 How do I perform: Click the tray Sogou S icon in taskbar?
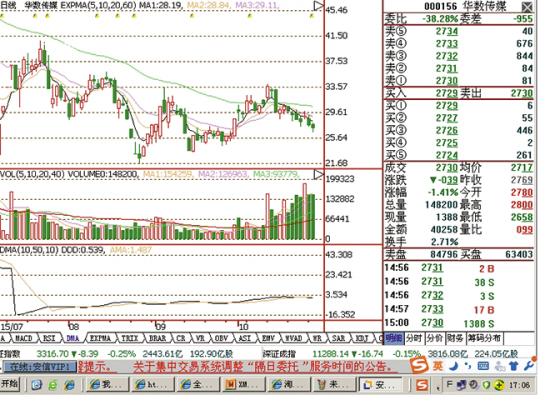pos(422,385)
